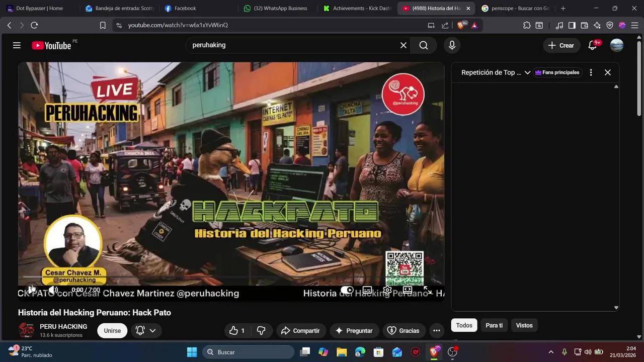The image size is (644, 362).
Task: Share this page from address bar
Action: click(x=445, y=25)
